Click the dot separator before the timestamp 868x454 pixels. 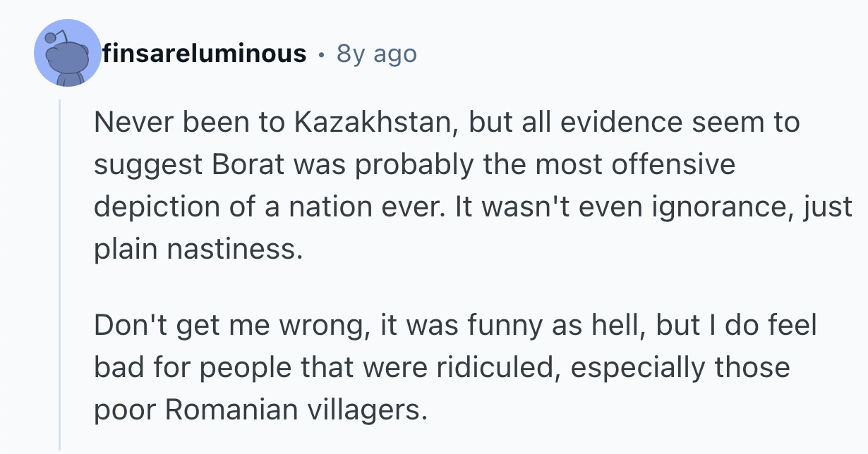click(322, 54)
